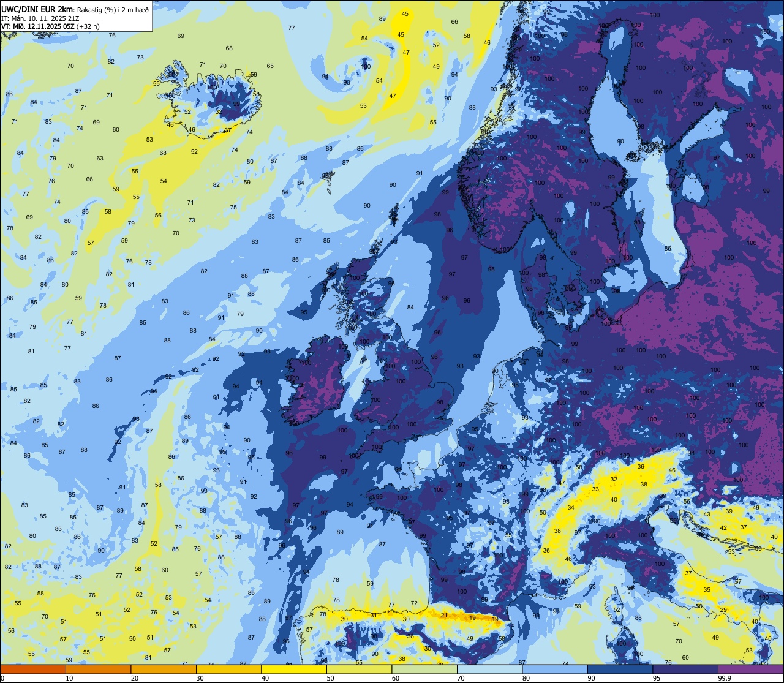The height and width of the screenshot is (683, 784).
Task: Click the humidity value '42' over the Balkans
Action: tap(723, 527)
